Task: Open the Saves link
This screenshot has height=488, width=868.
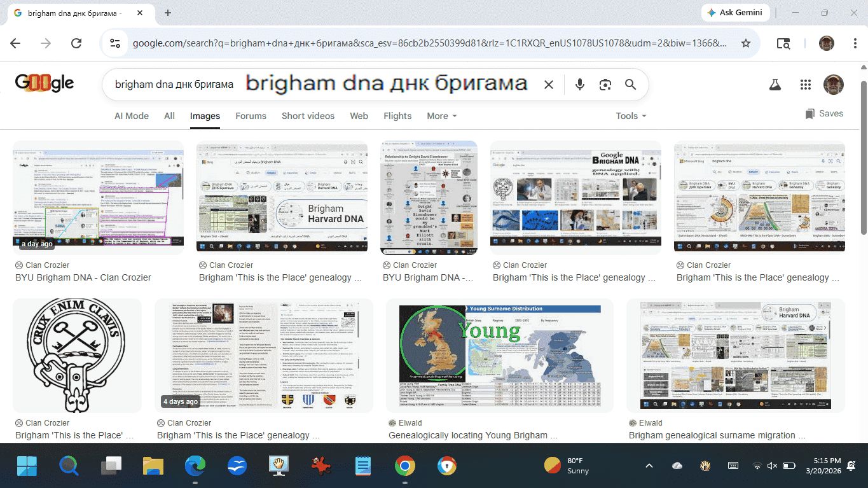Action: coord(824,114)
